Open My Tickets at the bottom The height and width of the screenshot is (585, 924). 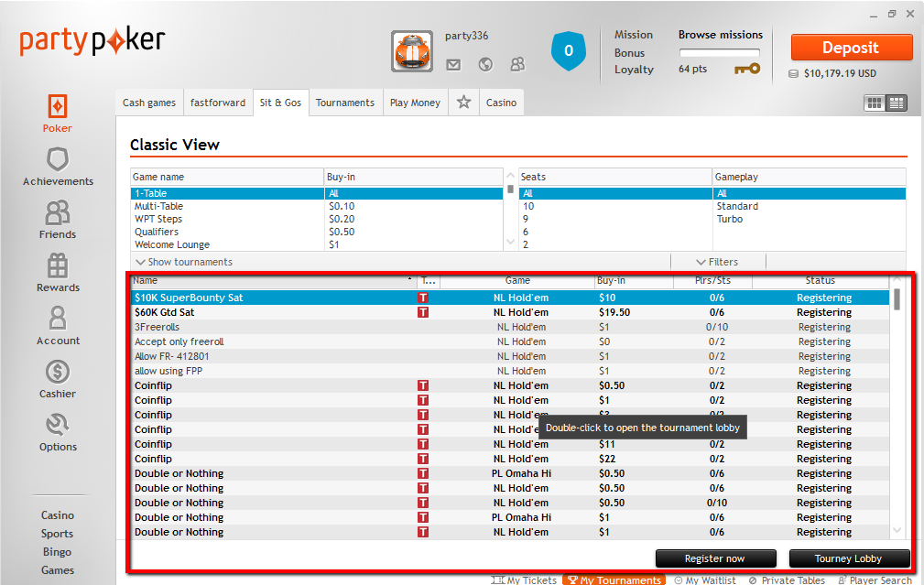tap(524, 580)
